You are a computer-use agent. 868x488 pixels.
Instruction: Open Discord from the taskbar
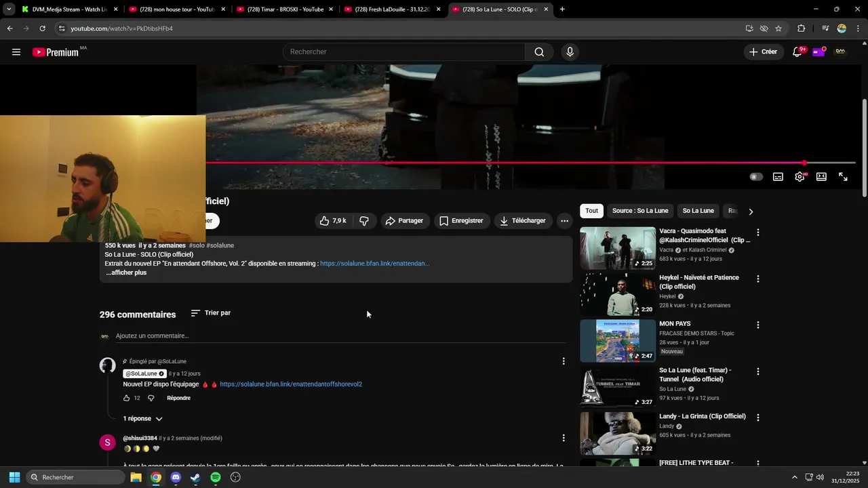176,477
